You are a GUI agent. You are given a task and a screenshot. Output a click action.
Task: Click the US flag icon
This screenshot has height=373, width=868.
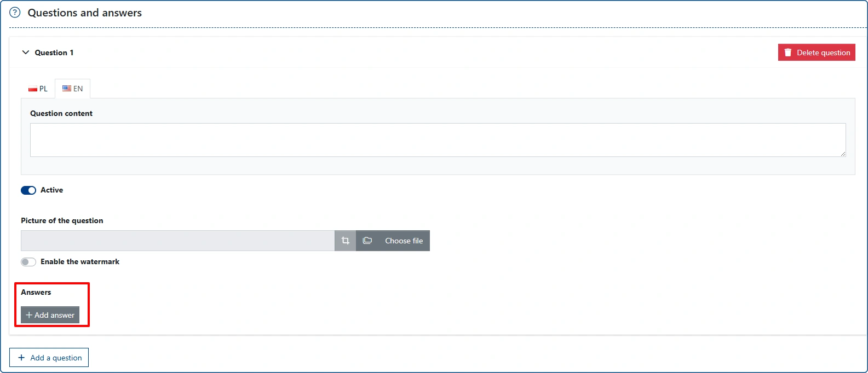(67, 89)
